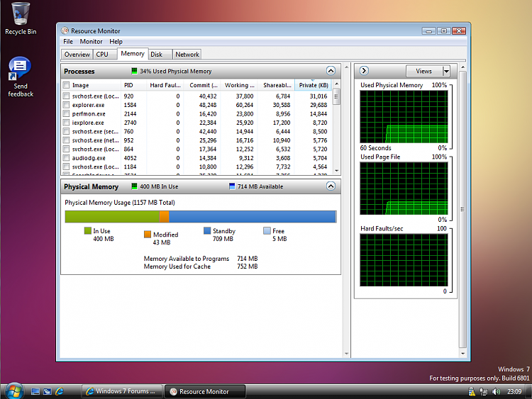Click the taskbar clock showing 23:09
Viewport: 532px width, 399px height.
[514, 391]
